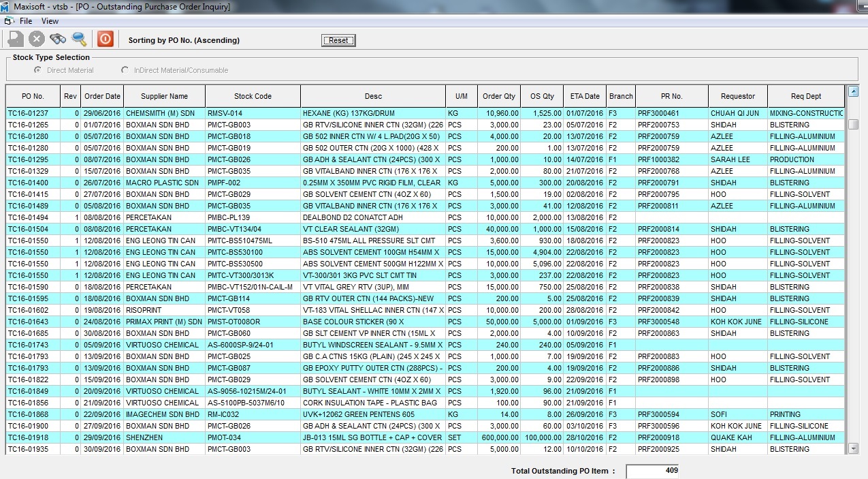The image size is (868, 479).
Task: Click the scroll up arrow of table
Action: tap(854, 91)
